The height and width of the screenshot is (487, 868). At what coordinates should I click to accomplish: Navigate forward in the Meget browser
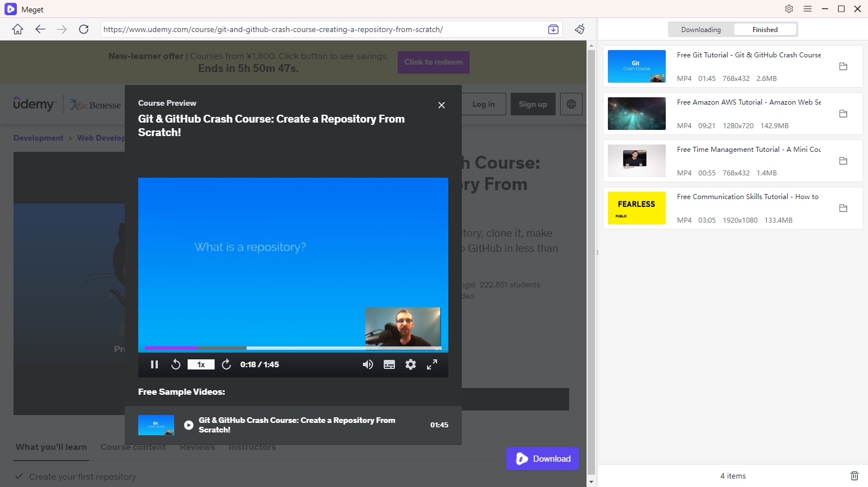point(62,29)
